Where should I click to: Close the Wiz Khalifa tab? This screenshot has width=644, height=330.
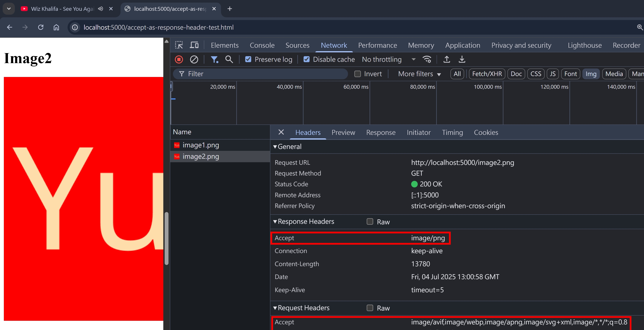pos(111,9)
